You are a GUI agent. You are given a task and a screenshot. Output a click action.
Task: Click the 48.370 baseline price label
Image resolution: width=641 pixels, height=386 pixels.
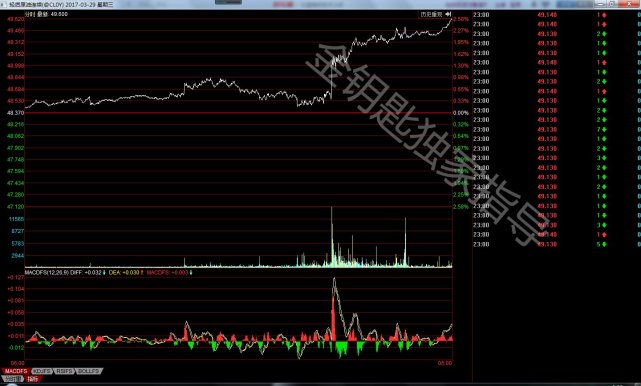tap(15, 113)
